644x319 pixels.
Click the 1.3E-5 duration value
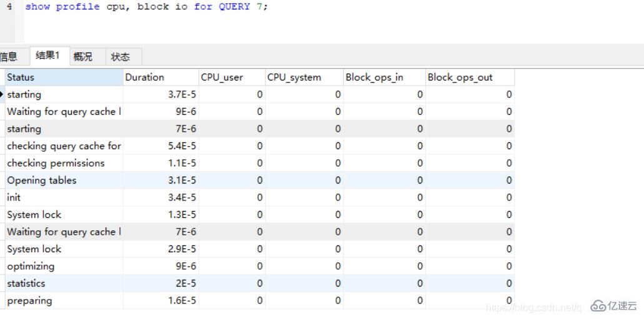pos(182,215)
